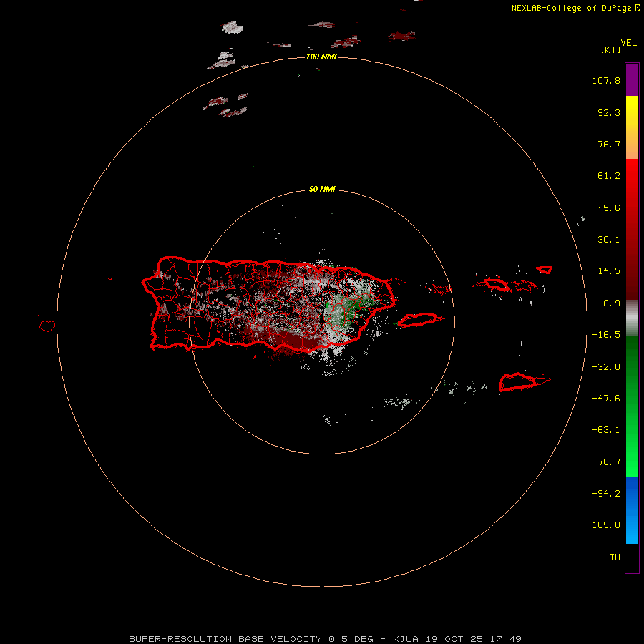This screenshot has width=644, height=644.
Task: Click the 45.6 legend value
Action: pyautogui.click(x=609, y=208)
